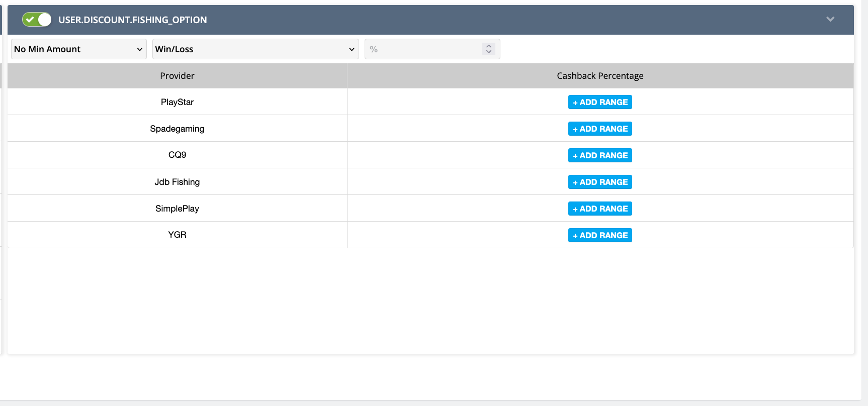The width and height of the screenshot is (868, 406).
Task: Add range for Jdb Fishing provider
Action: pyautogui.click(x=600, y=182)
